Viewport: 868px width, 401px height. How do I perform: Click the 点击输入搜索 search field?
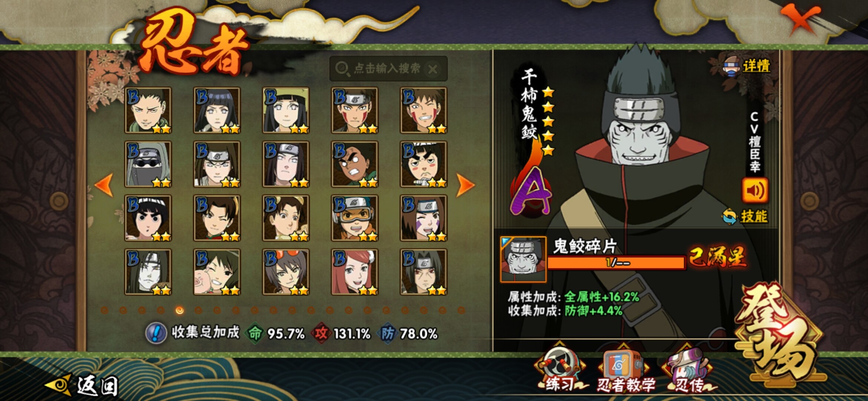tap(388, 69)
